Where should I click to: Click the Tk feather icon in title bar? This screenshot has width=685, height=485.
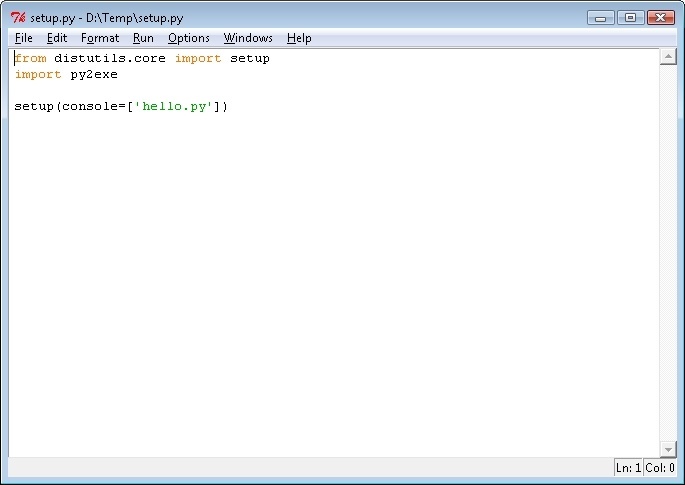point(18,17)
